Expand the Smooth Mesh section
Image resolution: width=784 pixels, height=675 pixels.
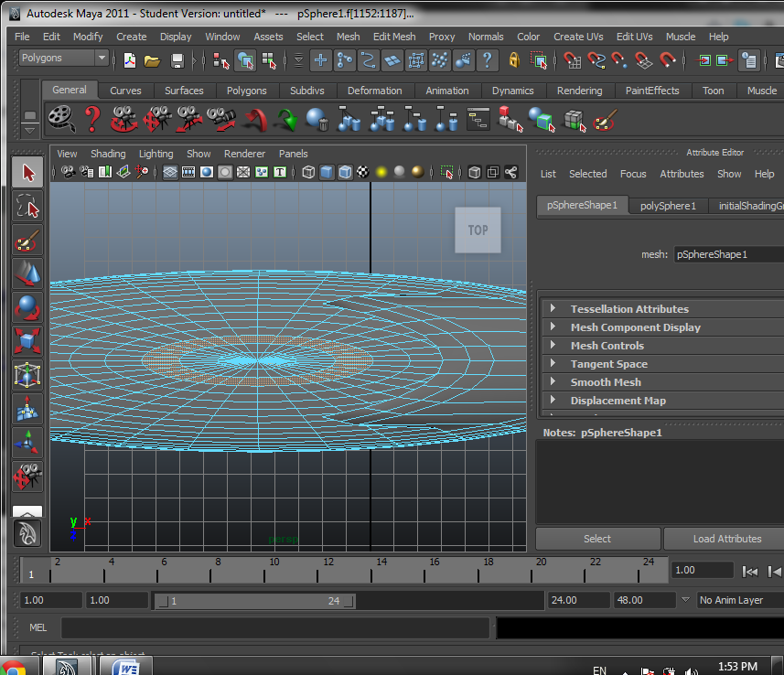(552, 381)
